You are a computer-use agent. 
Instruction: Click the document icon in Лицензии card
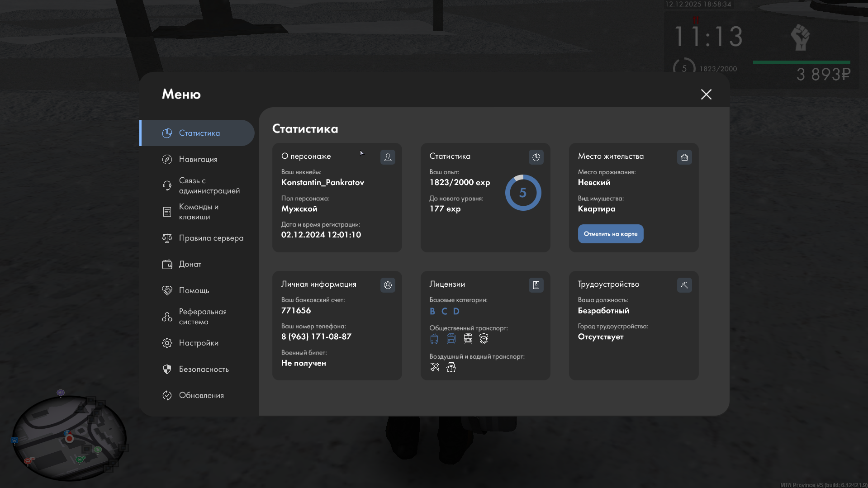[536, 285]
